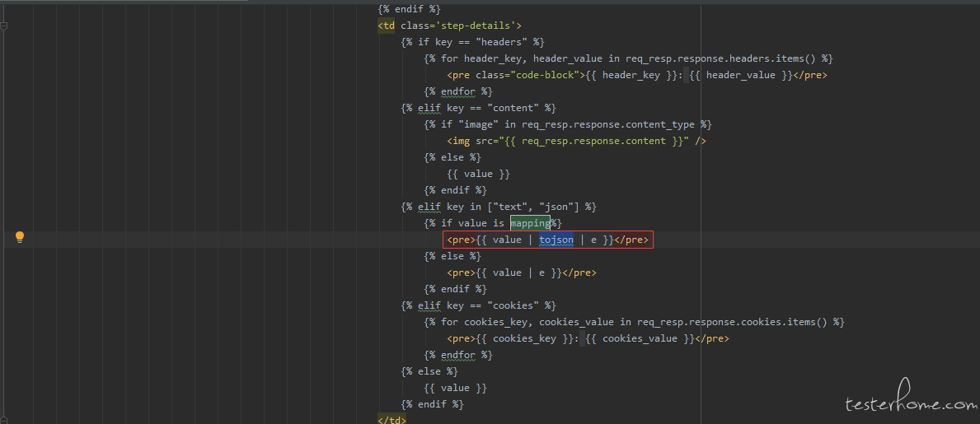Click the line {% if key == "headers" %}
Image resolution: width=980 pixels, height=424 pixels.
pyautogui.click(x=473, y=42)
